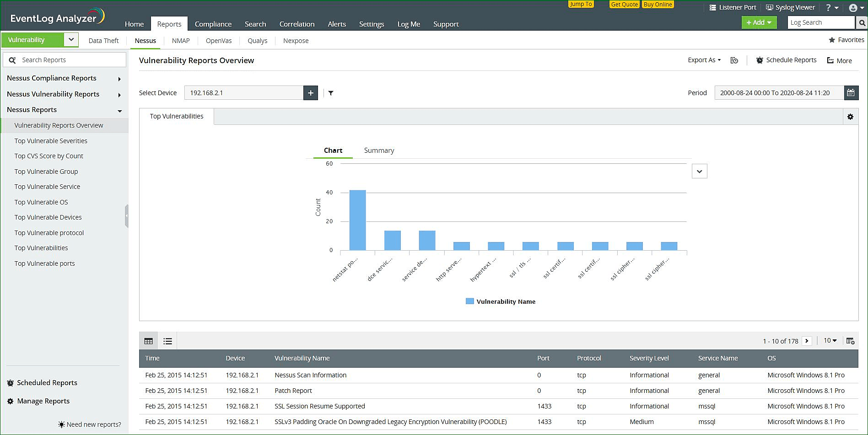
Task: Open the Top Vulnerable OS report
Action: point(41,202)
